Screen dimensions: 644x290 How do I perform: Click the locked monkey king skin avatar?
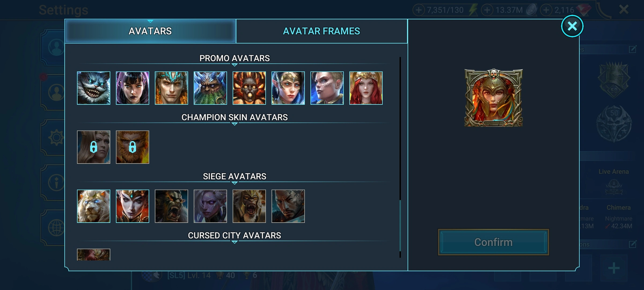pos(133,147)
